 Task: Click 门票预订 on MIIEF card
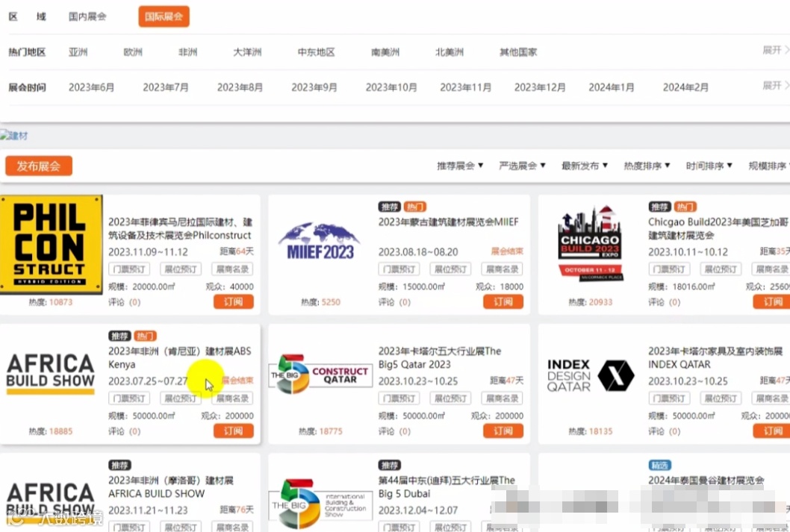[399, 269]
